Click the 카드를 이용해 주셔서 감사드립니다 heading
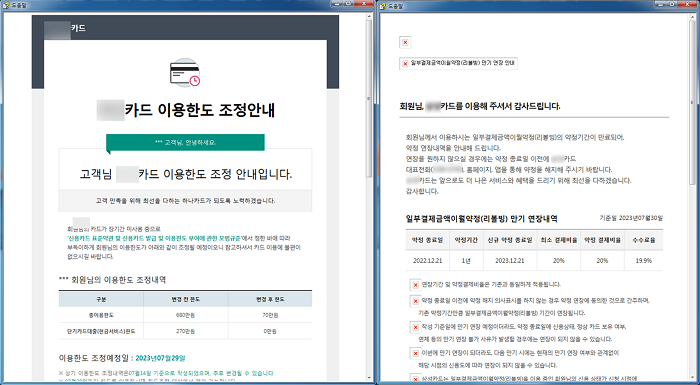The height and width of the screenshot is (385, 700). (500, 106)
